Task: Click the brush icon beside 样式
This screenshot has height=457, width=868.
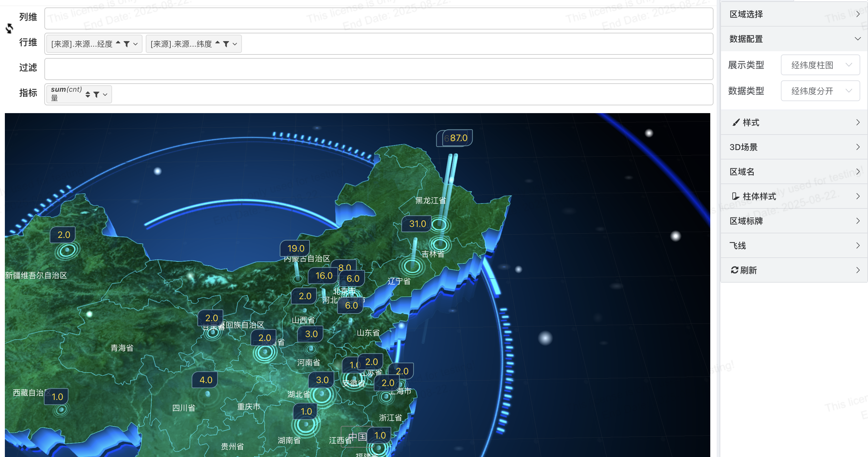Action: coord(736,123)
